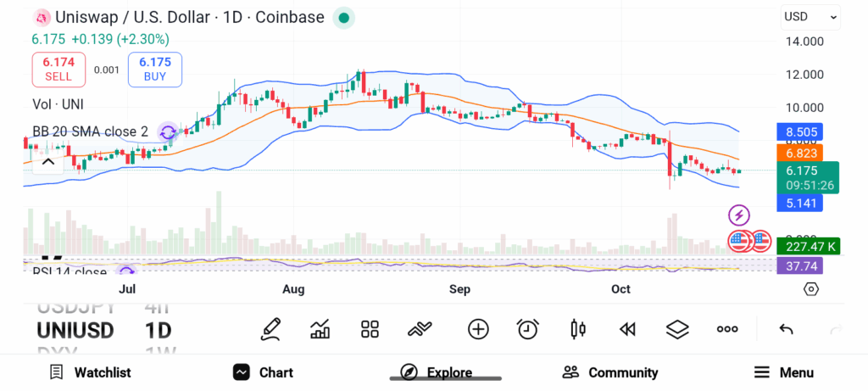Screen dimensions: 868x391
Task: Change the candlestick chart type icon
Action: 578,329
